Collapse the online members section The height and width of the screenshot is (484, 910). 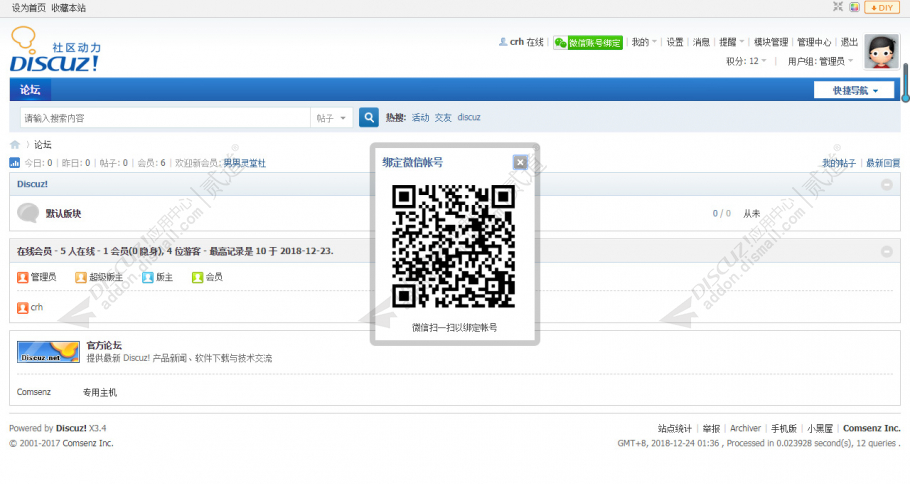tap(887, 251)
